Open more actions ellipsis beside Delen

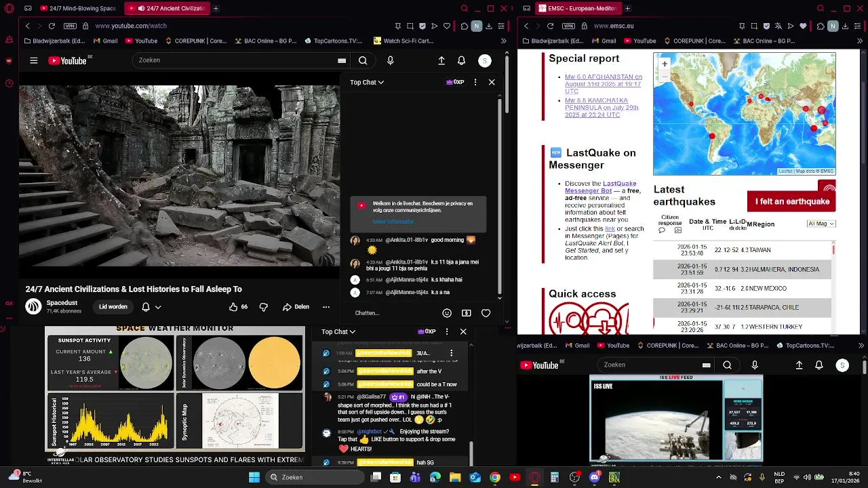(x=326, y=306)
